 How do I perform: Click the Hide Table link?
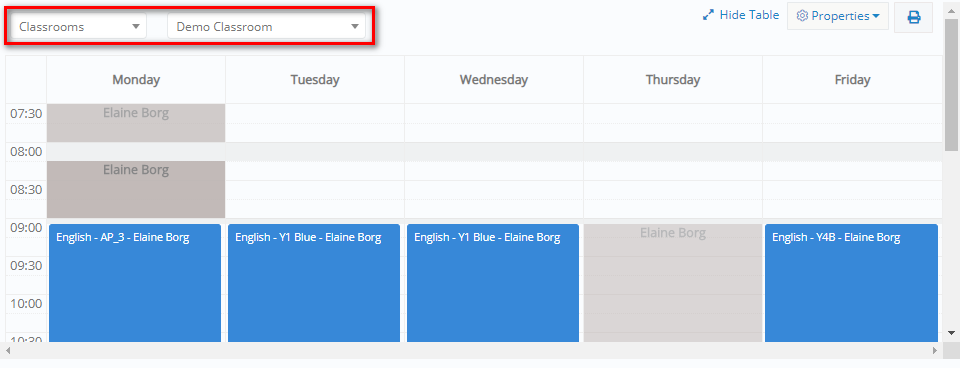click(x=749, y=15)
